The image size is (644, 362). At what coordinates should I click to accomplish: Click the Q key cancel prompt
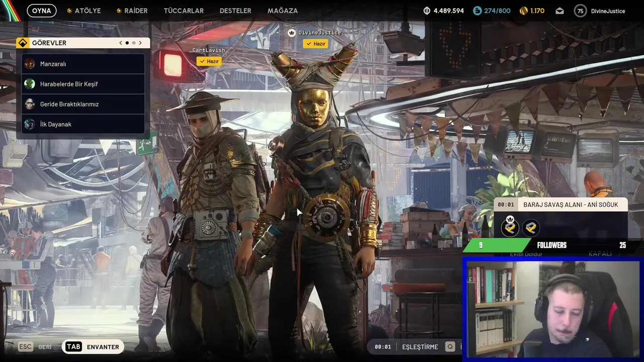click(450, 347)
